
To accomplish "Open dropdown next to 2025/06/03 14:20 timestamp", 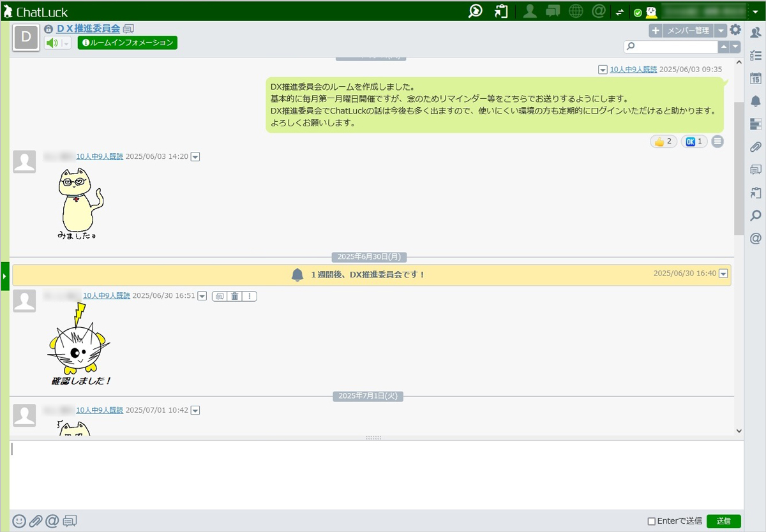I will tap(195, 157).
